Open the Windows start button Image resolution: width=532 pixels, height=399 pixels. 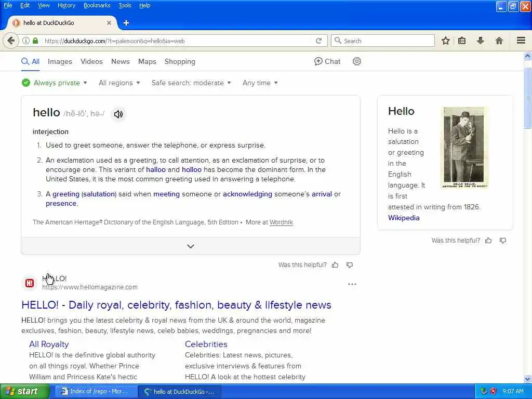[25, 391]
